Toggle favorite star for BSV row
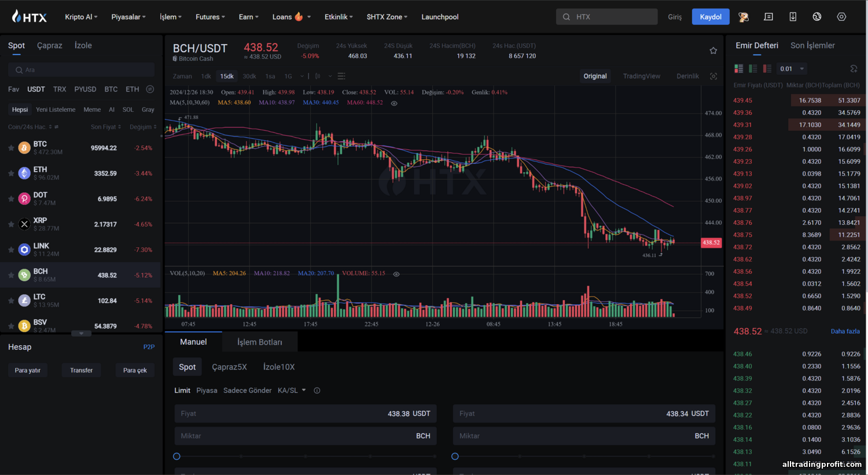The height and width of the screenshot is (475, 868). pos(11,326)
